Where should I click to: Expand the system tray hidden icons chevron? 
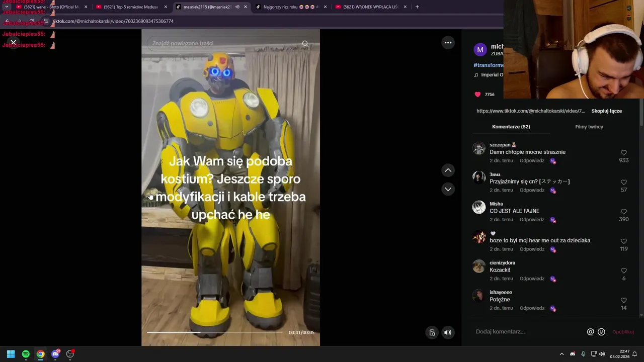(561, 354)
